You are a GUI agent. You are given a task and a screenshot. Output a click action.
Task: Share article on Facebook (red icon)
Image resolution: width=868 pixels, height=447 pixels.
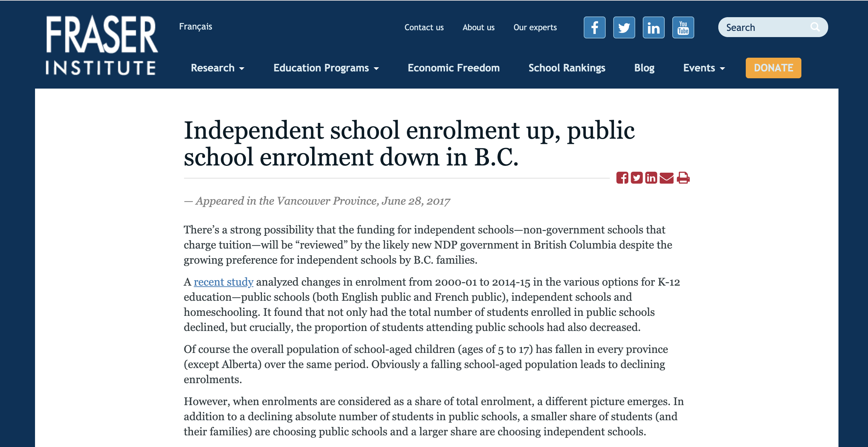pyautogui.click(x=622, y=178)
